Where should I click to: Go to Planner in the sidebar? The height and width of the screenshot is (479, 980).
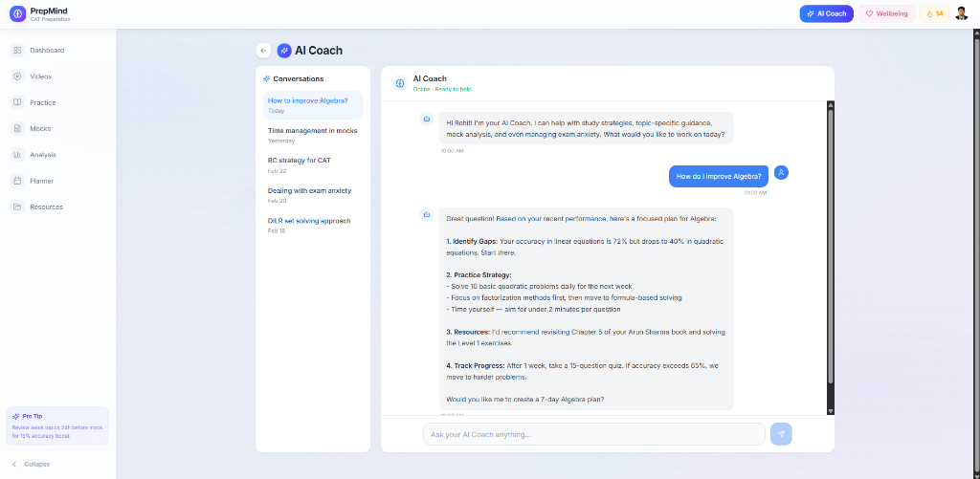tap(57, 181)
